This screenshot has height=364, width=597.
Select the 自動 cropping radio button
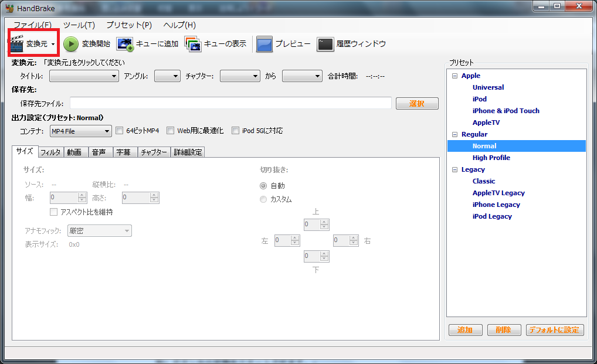point(263,186)
